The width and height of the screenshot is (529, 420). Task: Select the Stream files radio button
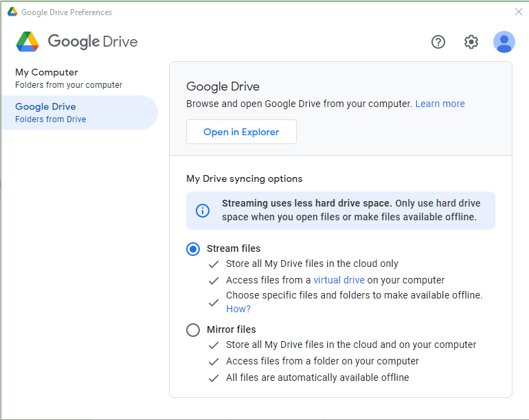pos(193,248)
